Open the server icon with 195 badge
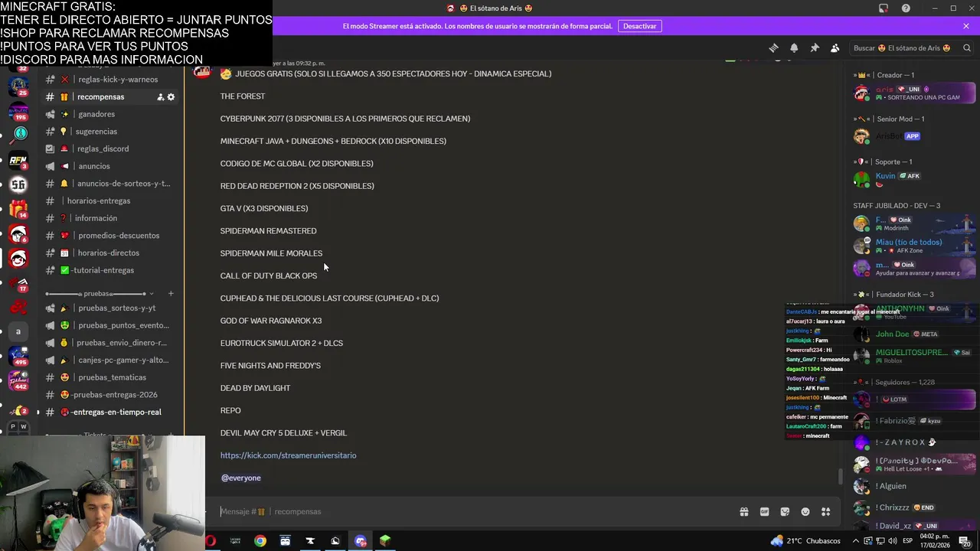The height and width of the screenshot is (551, 980). [18, 111]
